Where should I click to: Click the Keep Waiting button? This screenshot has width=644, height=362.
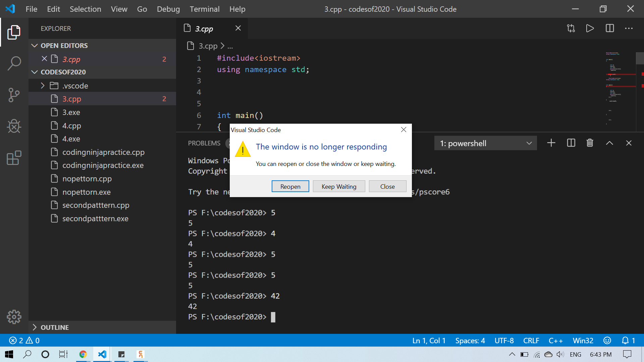click(339, 187)
